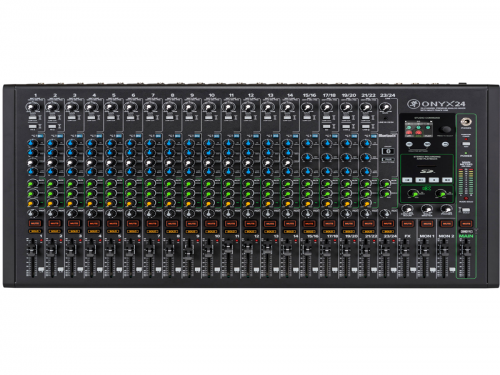Click the main stereo level meters
The height and width of the screenshot is (375, 500).
click(x=466, y=181)
